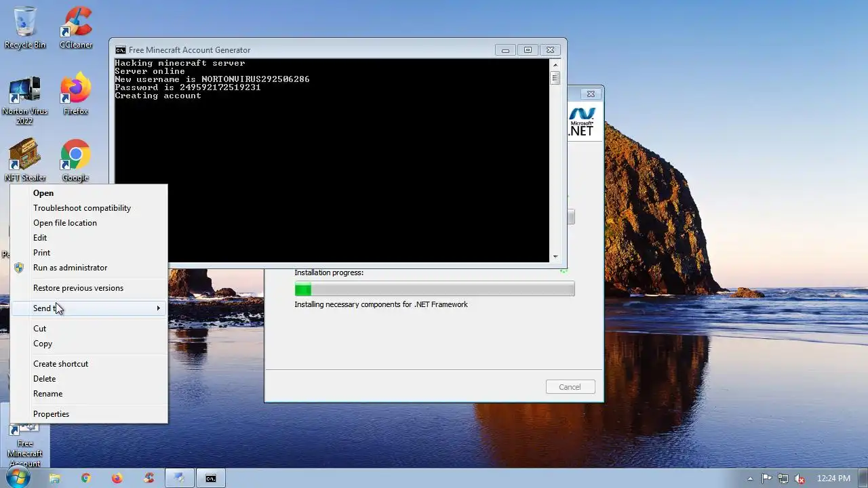Viewport: 868px width, 488px height.
Task: Close the .NET installer window
Action: pyautogui.click(x=590, y=94)
